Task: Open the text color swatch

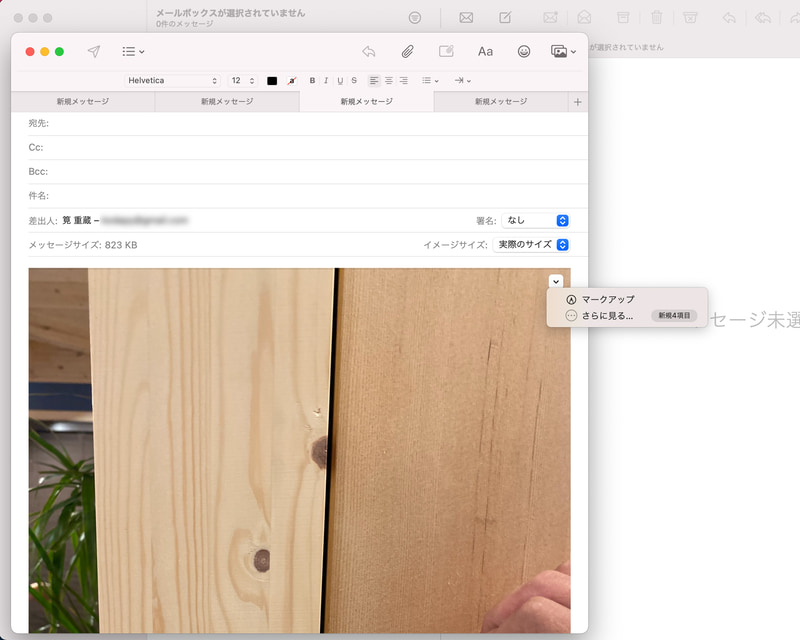Action: (273, 81)
